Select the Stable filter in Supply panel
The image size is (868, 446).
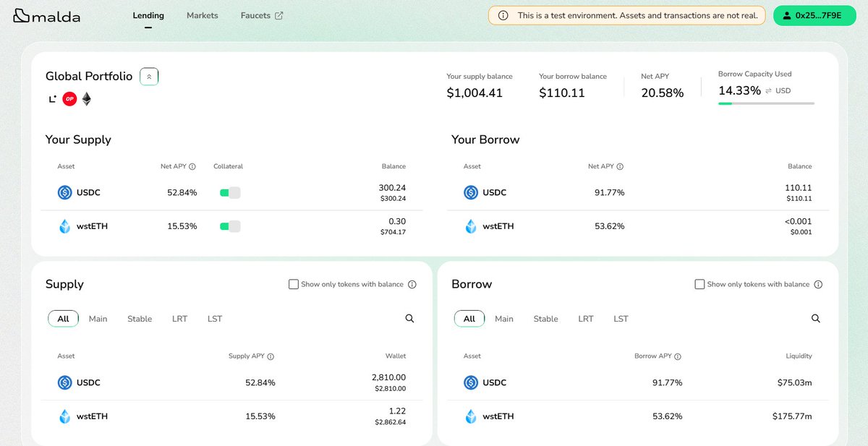[x=140, y=319]
